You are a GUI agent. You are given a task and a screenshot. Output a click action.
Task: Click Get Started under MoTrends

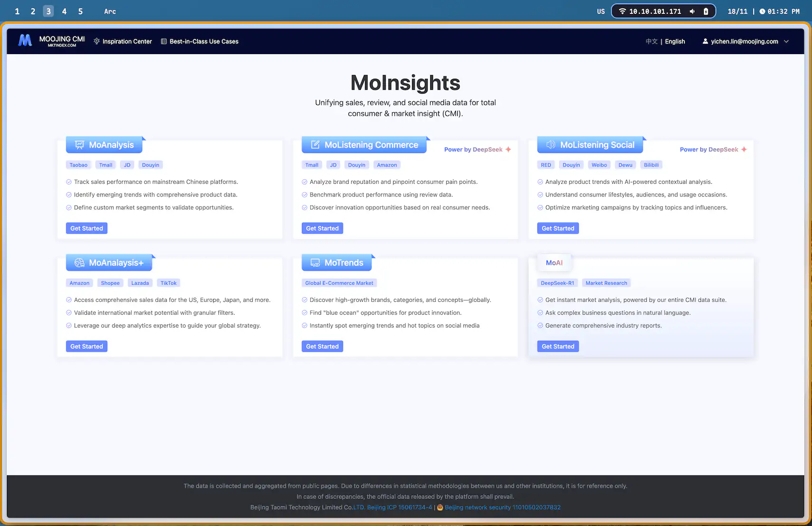coord(322,346)
